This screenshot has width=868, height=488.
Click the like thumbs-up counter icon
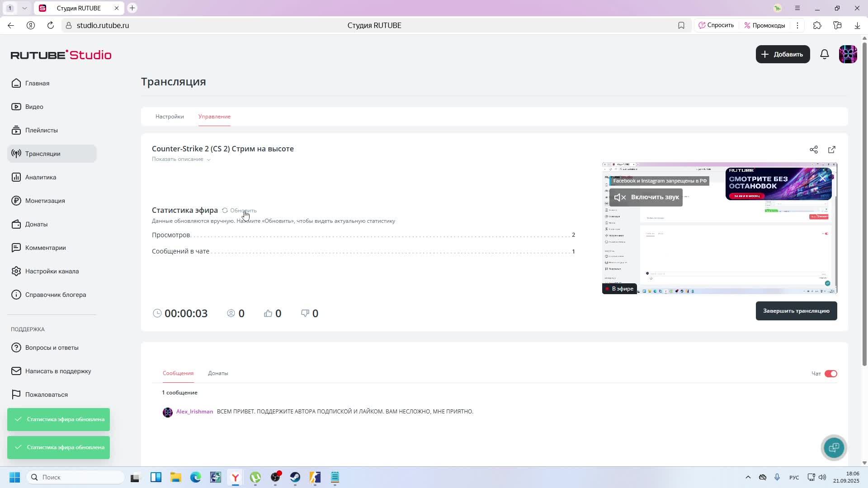268,314
